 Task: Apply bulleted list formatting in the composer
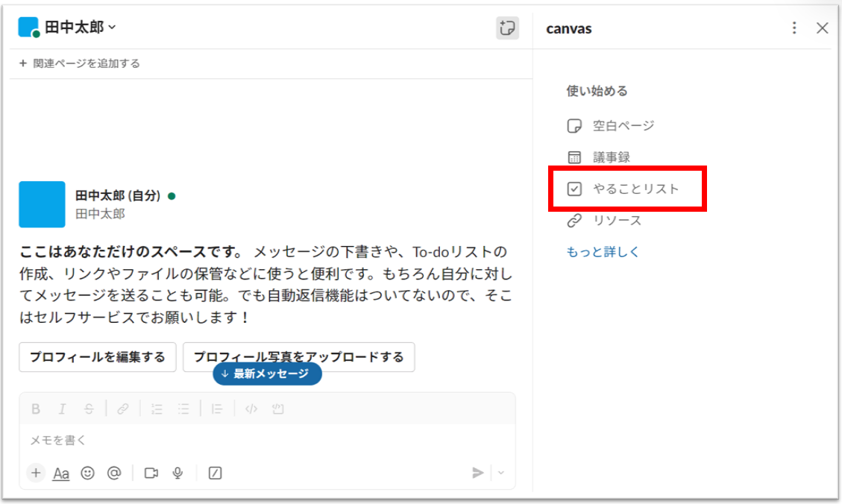pyautogui.click(x=183, y=409)
